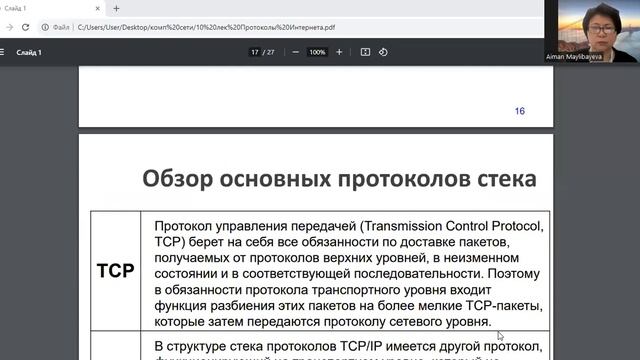
Task: Click the file info icon in address bar
Action: coord(45,27)
